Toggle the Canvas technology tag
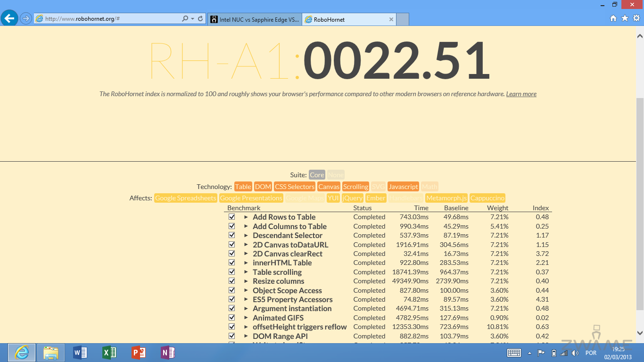 [329, 187]
